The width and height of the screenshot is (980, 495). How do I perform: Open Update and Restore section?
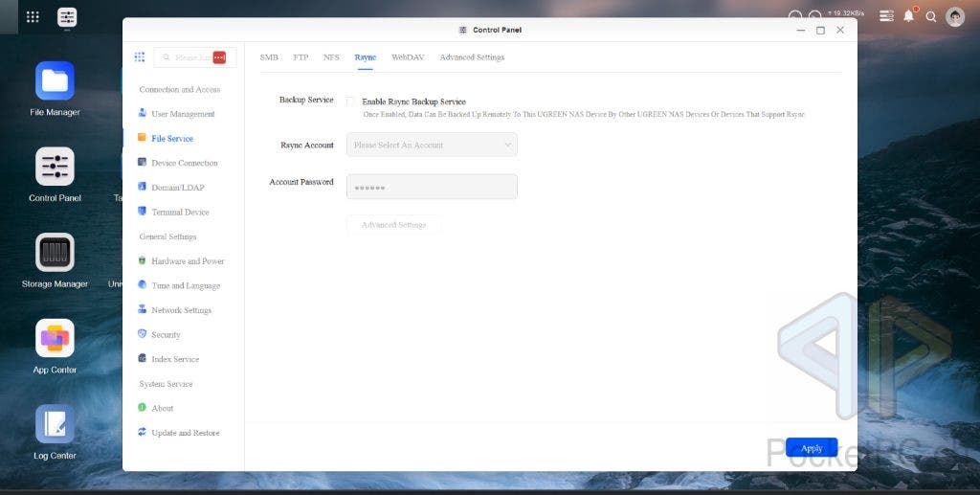185,433
